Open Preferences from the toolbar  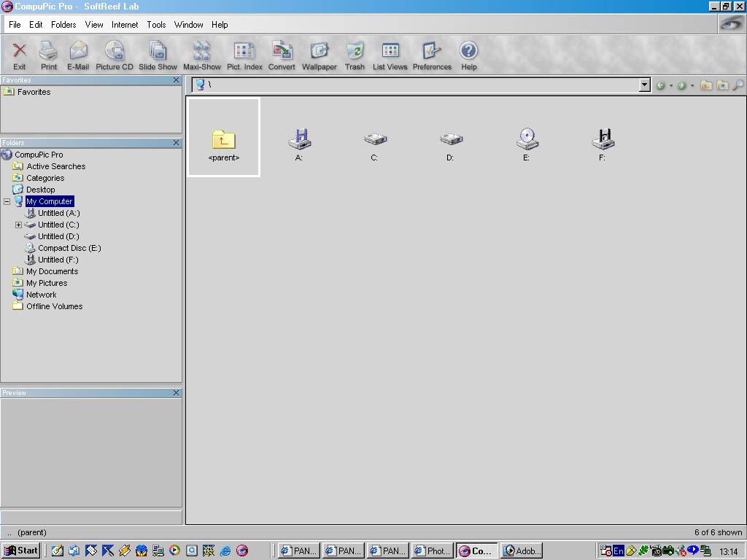pyautogui.click(x=432, y=55)
